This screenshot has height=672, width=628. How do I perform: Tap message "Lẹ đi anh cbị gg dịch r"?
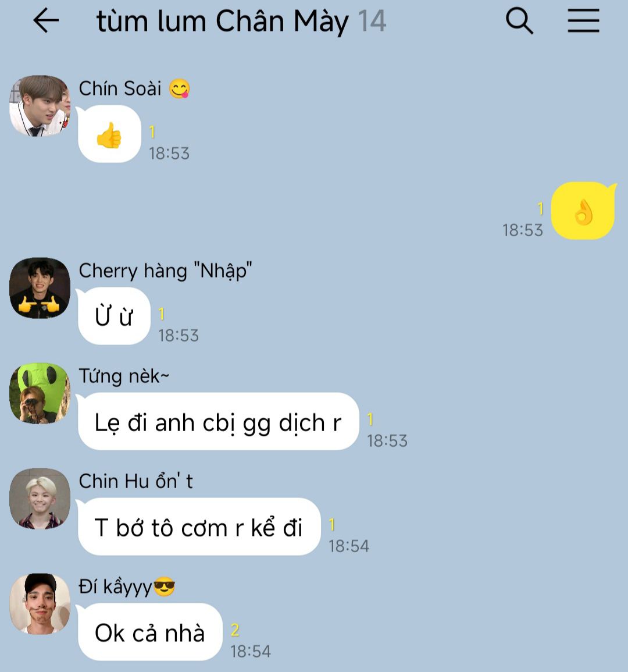coord(218,421)
